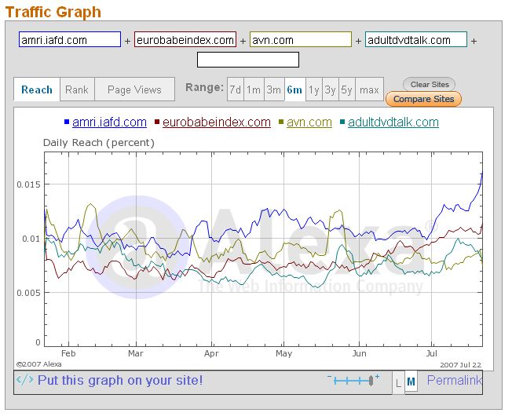The height and width of the screenshot is (420, 512).
Task: Click the 'Daily Reach (percent)' chart label
Action: tap(99, 143)
